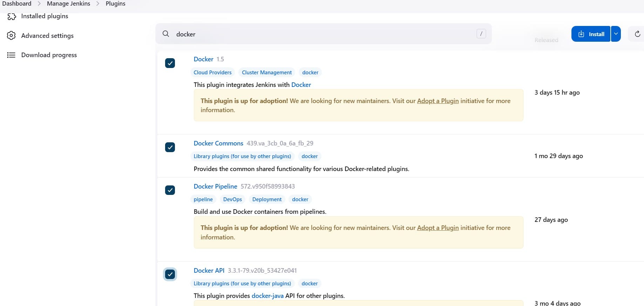Viewport: 644px width, 306px height.
Task: Open the Docker plugin title link
Action: pyautogui.click(x=203, y=59)
